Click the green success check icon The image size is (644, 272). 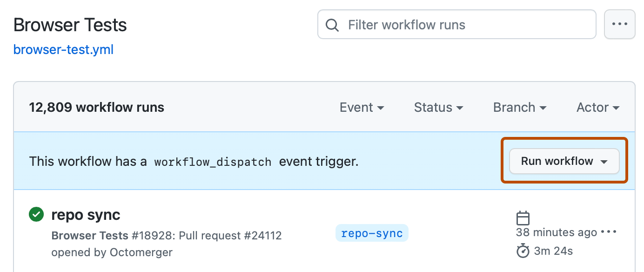[36, 214]
